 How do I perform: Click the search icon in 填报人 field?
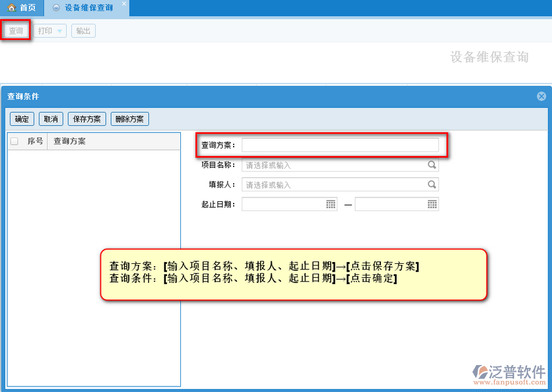tap(432, 185)
